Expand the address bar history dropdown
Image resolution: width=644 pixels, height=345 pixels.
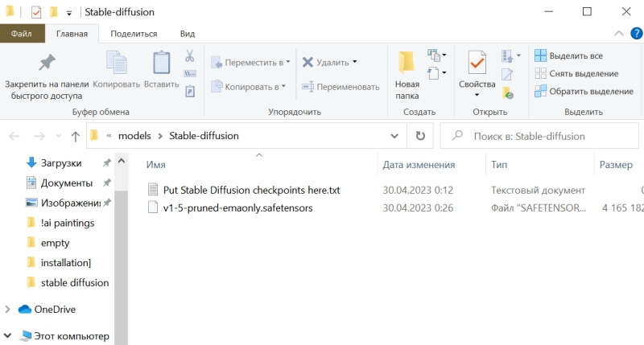pyautogui.click(x=394, y=136)
